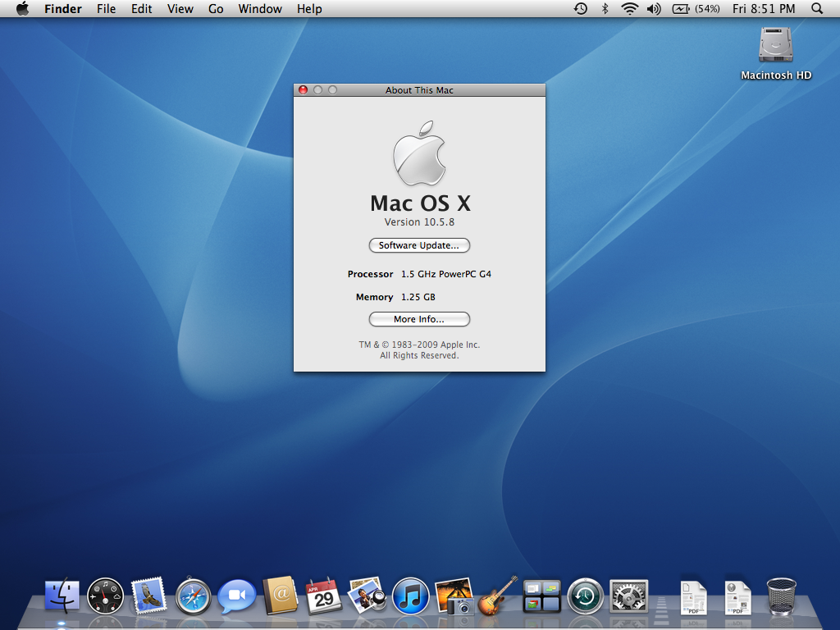Activate Spaces from the Dock
This screenshot has width=840, height=630.
point(541,596)
